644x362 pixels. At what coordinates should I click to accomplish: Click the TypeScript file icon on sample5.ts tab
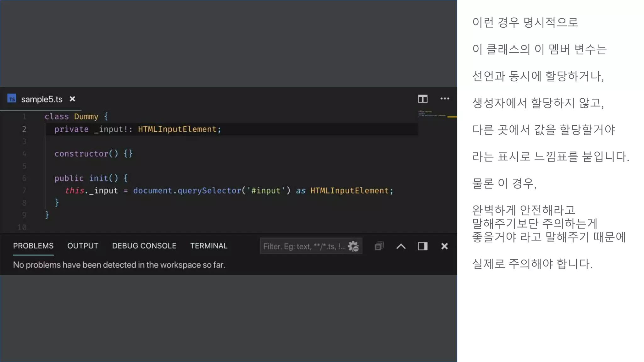pos(12,99)
